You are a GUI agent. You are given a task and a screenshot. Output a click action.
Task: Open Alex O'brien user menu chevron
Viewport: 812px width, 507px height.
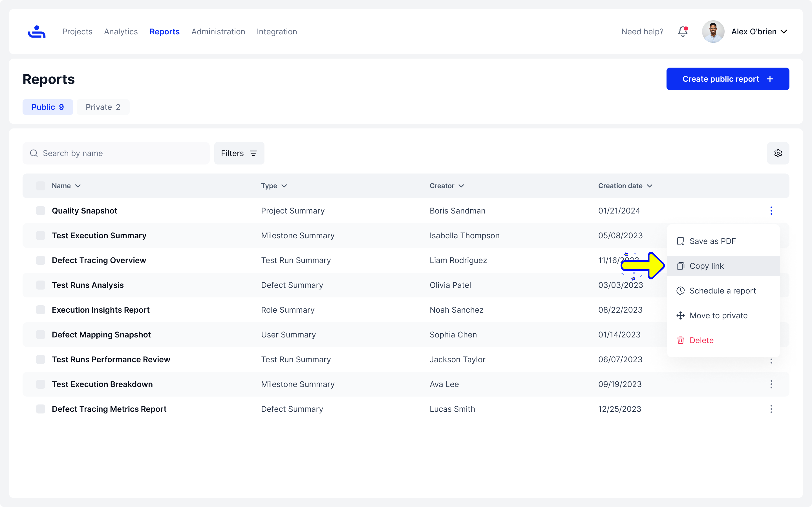784,32
